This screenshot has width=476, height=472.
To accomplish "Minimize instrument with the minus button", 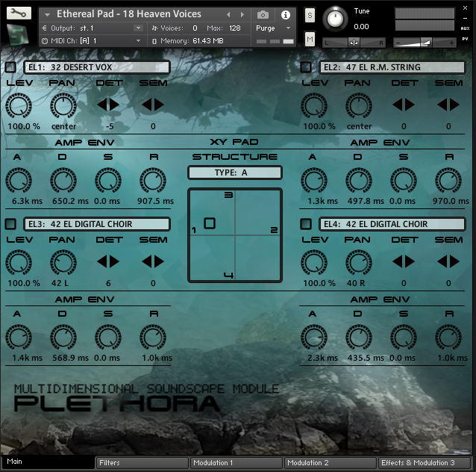I will [x=465, y=18].
